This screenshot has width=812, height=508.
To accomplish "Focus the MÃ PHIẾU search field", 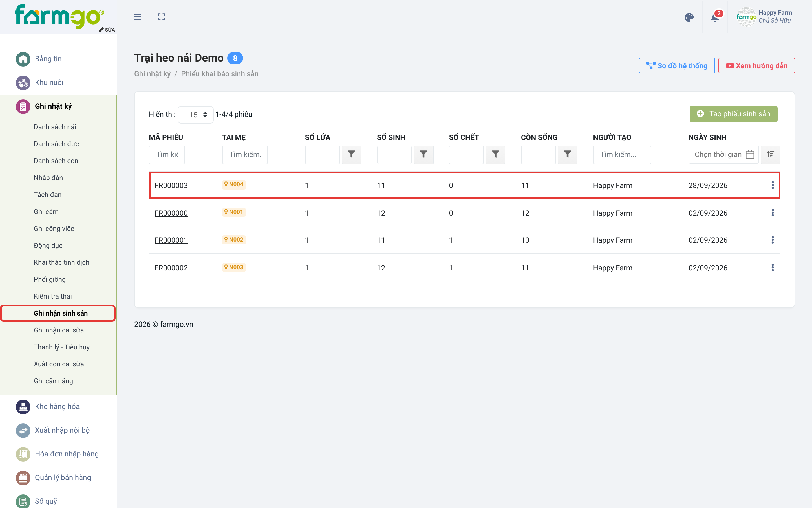I will (x=167, y=155).
